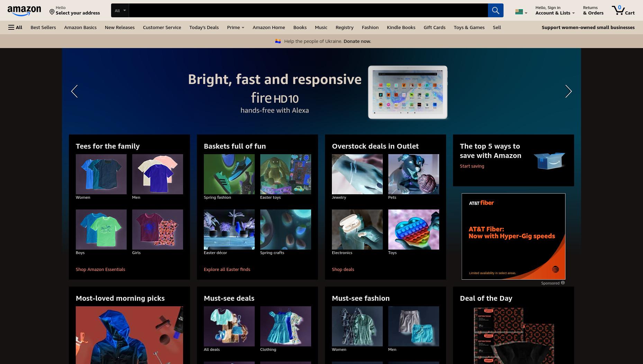Open Toys & Games

[469, 27]
